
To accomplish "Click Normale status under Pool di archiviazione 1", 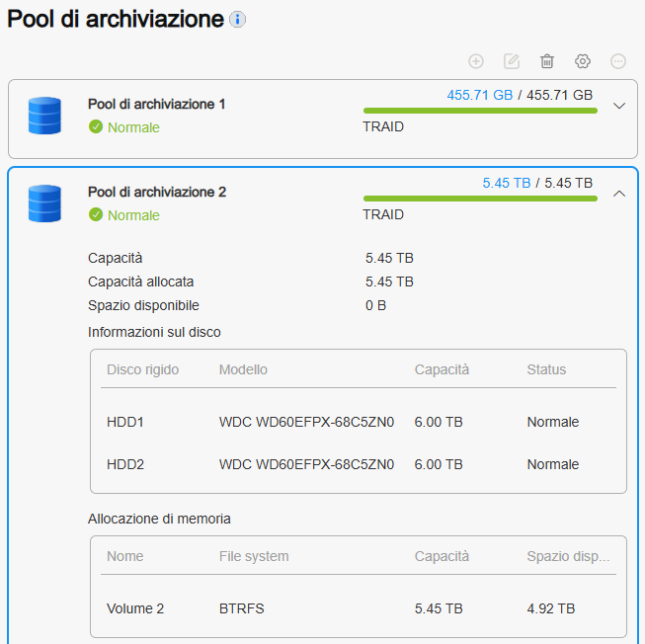I will [133, 127].
